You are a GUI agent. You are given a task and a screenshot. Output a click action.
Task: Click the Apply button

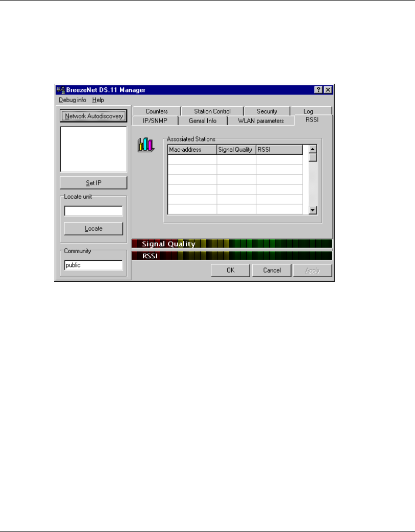pyautogui.click(x=312, y=271)
